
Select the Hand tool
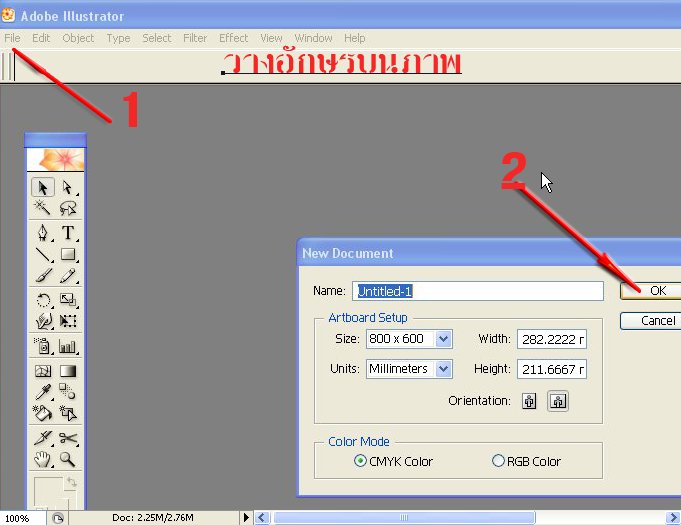click(43, 459)
